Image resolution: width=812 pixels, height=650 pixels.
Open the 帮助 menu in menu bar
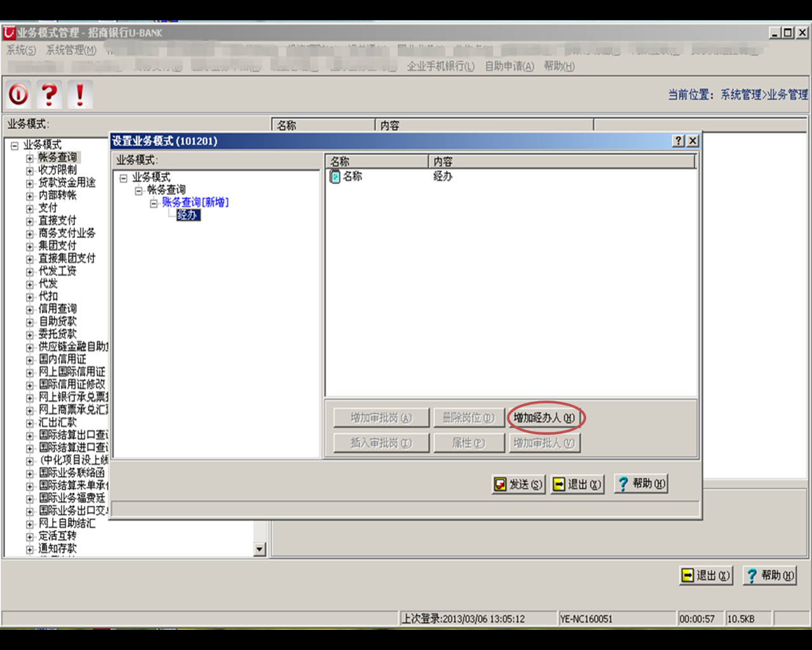[x=559, y=66]
